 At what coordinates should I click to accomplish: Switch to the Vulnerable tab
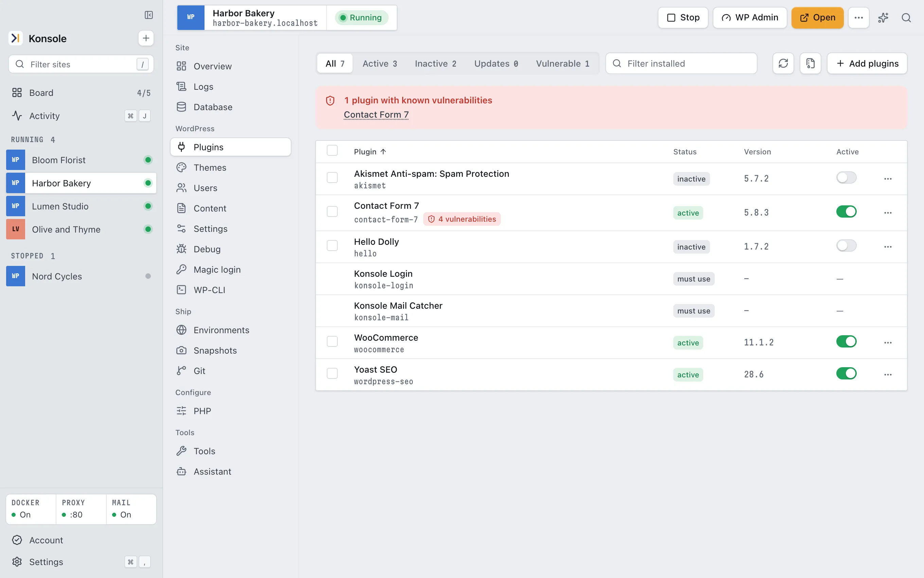coord(563,64)
